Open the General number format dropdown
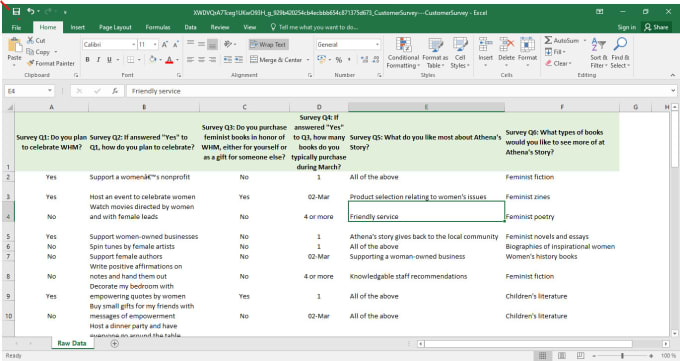Viewport: 680px width, 361px height. (377, 45)
